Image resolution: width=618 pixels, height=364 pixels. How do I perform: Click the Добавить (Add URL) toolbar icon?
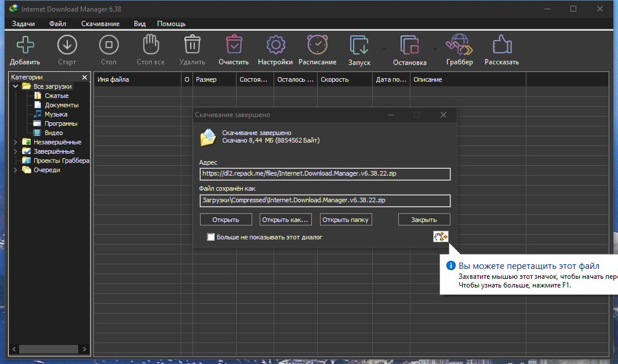(x=25, y=45)
